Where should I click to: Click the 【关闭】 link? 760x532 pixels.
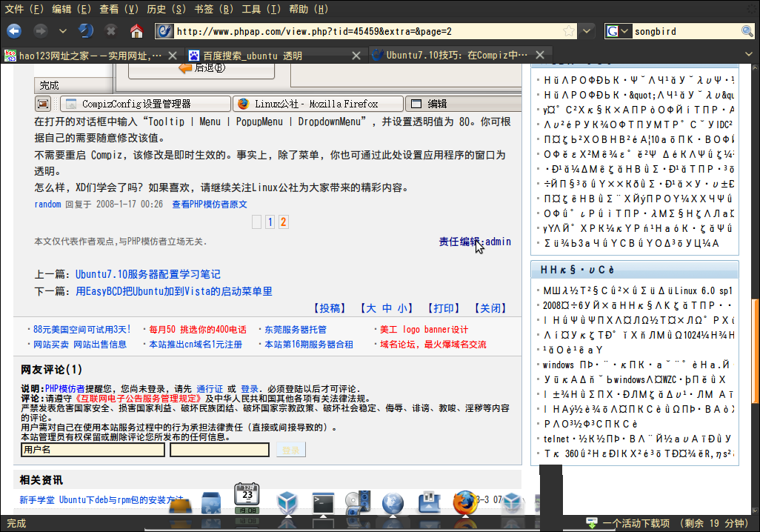coord(490,308)
